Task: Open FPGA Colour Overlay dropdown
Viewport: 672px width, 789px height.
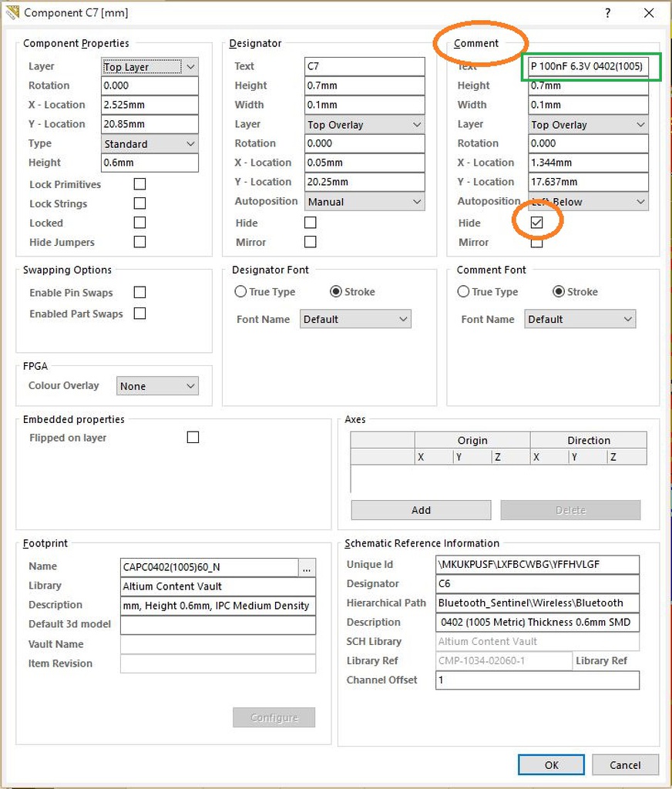Action: click(157, 386)
